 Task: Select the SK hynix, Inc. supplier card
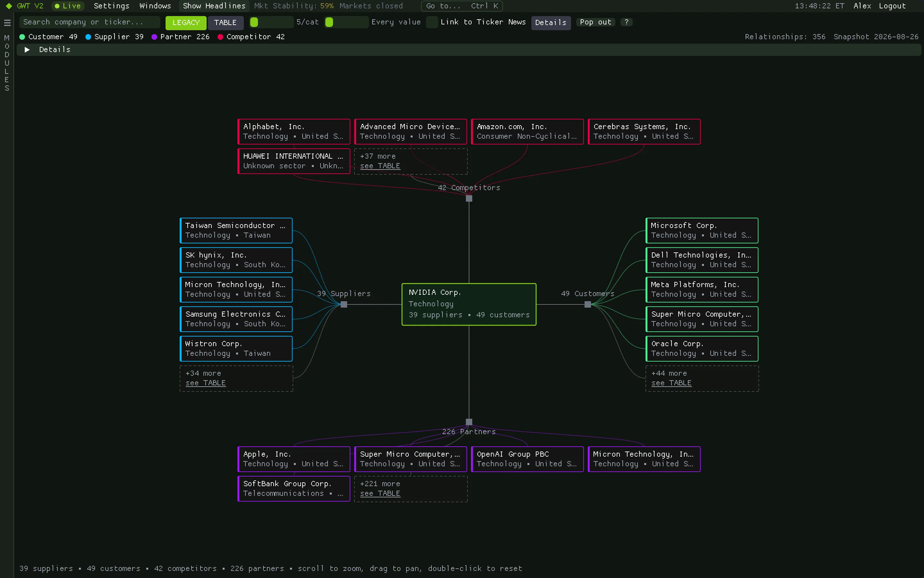click(x=236, y=260)
